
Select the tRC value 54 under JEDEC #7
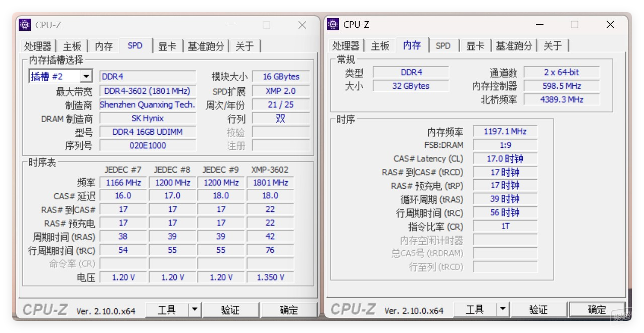[x=123, y=250]
